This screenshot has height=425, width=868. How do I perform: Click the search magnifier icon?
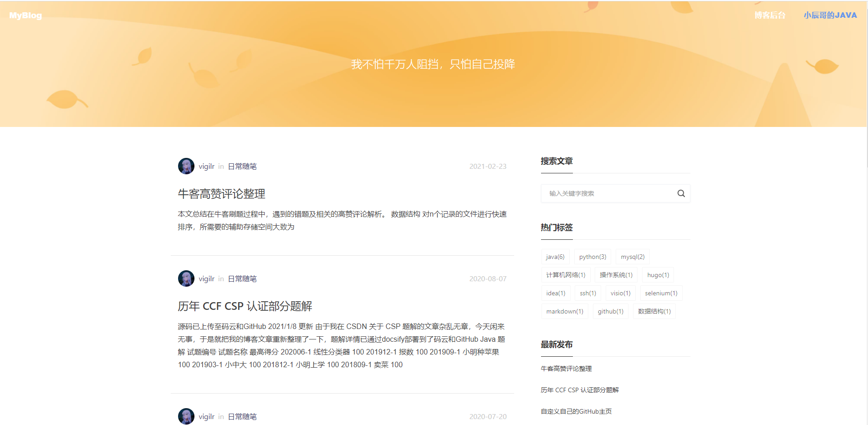pos(681,193)
